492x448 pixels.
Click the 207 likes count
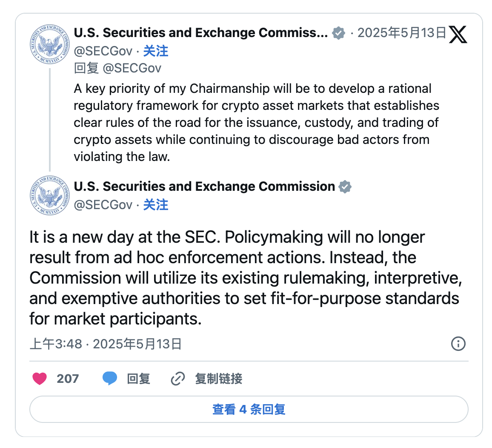[x=68, y=379]
